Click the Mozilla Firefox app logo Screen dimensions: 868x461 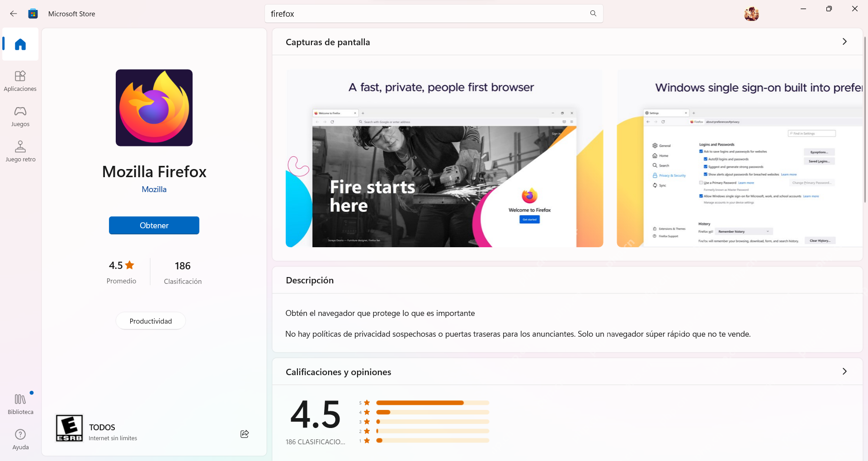pos(154,108)
